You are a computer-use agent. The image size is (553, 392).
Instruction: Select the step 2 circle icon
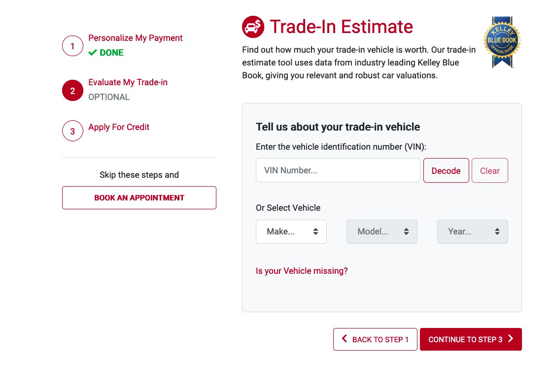[72, 91]
